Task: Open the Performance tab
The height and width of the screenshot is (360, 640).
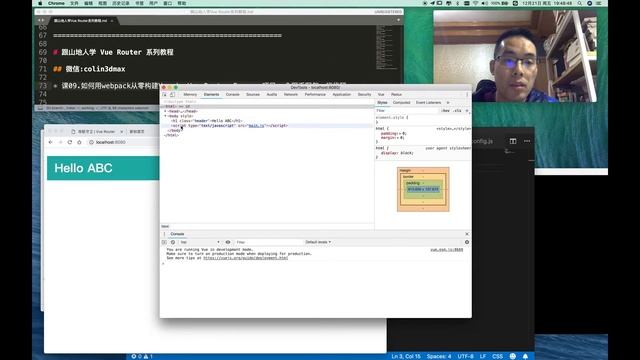Action: pyautogui.click(x=315, y=94)
